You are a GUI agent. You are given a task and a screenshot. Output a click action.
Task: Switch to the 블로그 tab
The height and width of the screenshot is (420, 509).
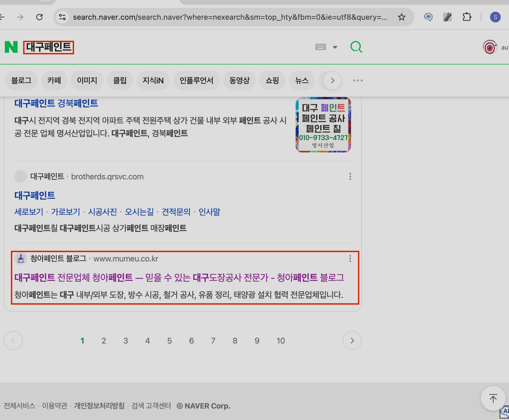coord(21,80)
